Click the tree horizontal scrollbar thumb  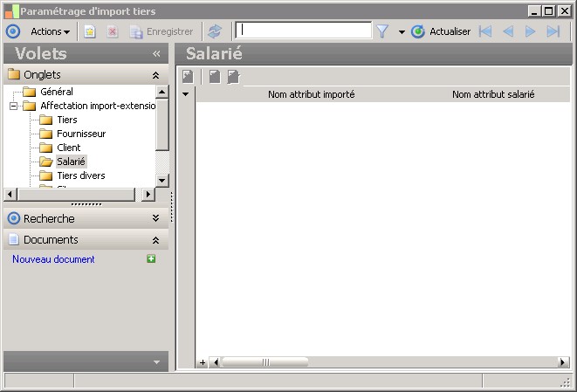pyautogui.click(x=76, y=194)
